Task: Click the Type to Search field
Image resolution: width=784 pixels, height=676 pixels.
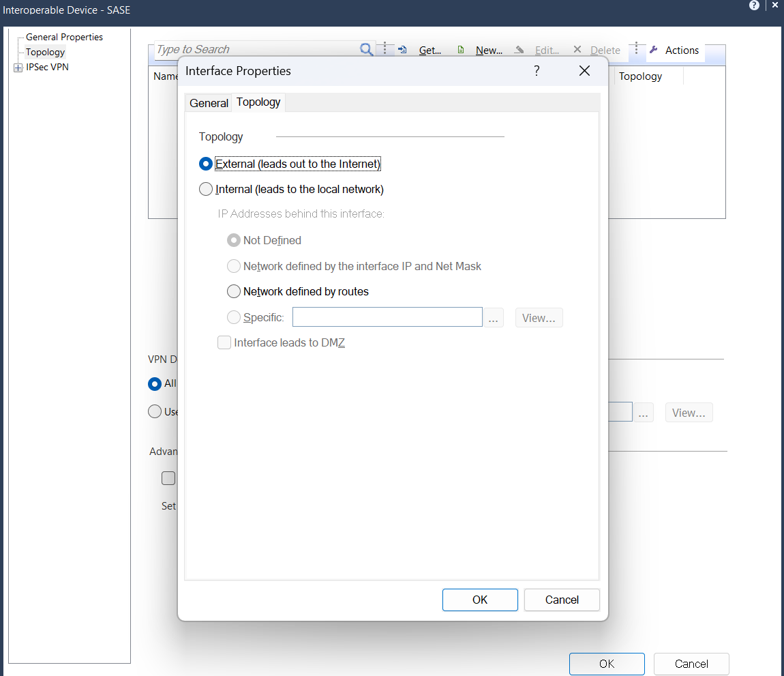Action: (256, 49)
